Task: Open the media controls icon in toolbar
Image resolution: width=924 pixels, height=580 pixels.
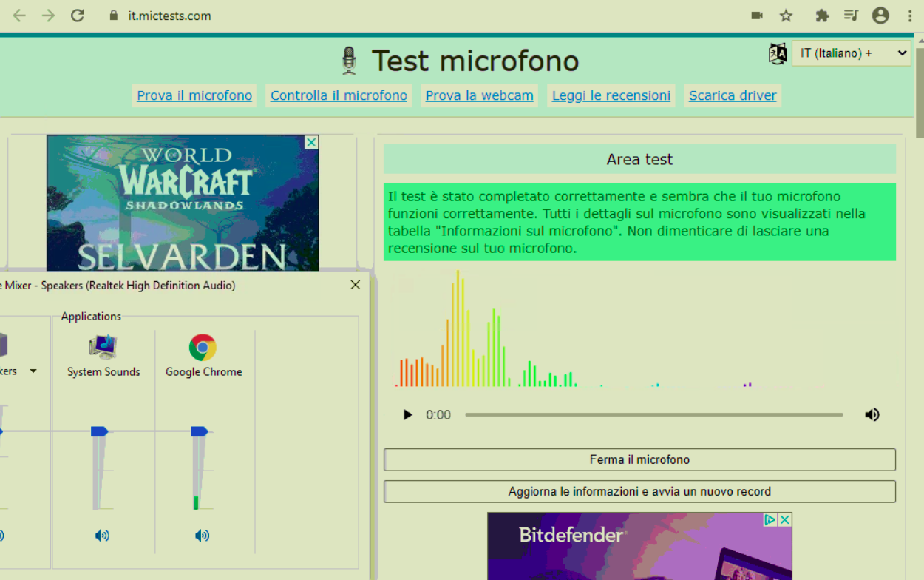Action: [x=851, y=16]
